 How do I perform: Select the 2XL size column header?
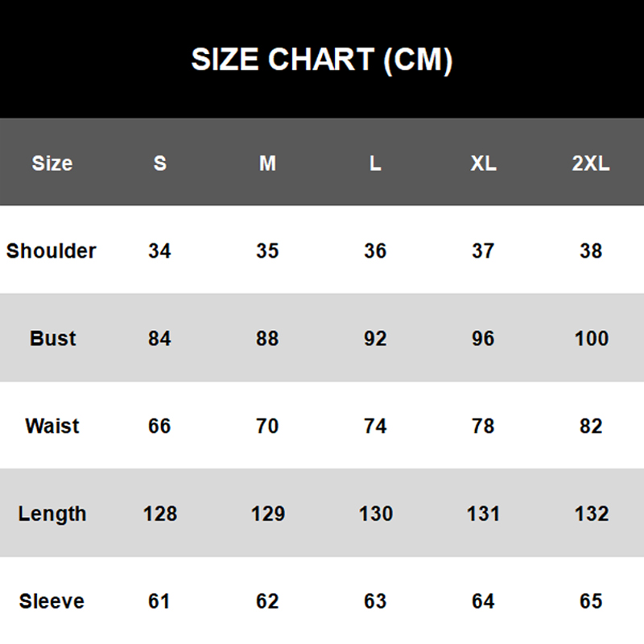(591, 163)
